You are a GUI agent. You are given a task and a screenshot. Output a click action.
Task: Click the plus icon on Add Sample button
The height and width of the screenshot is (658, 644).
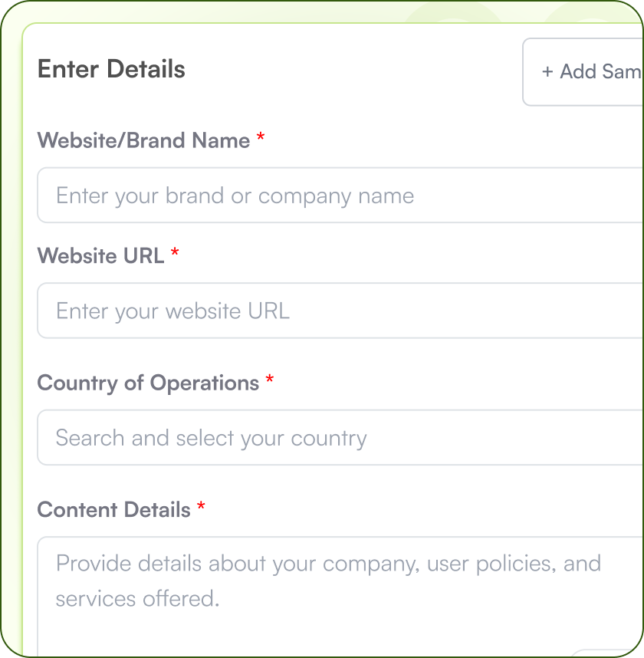point(547,71)
